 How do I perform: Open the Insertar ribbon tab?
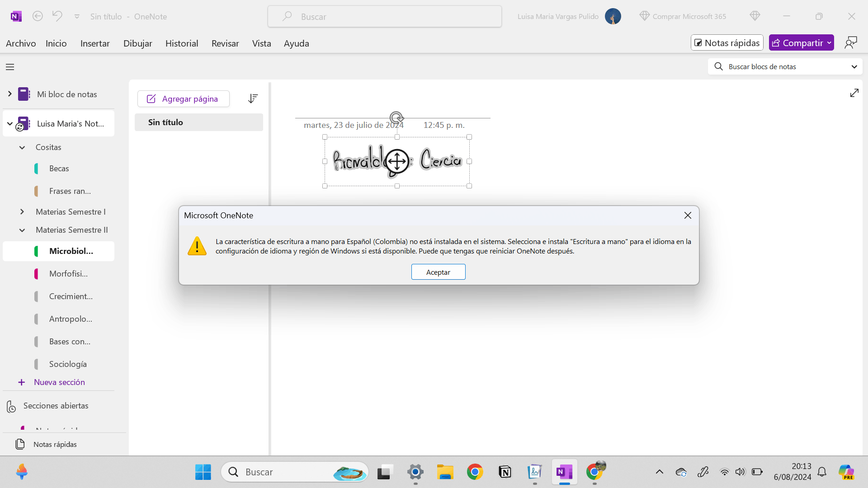tap(95, 43)
